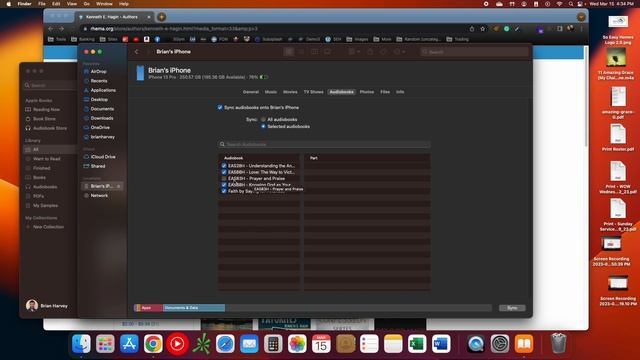The height and width of the screenshot is (360, 640).
Task: Open Calculator from the Dock
Action: 273,344
